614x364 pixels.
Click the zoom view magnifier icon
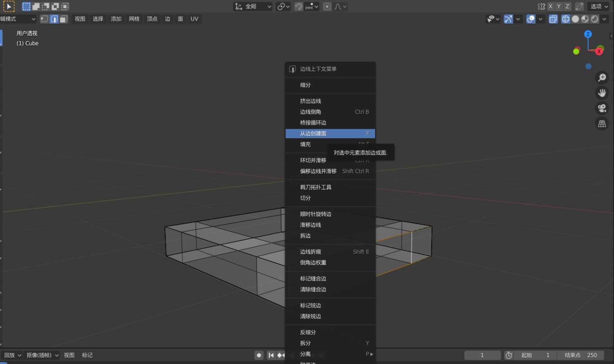(x=602, y=78)
